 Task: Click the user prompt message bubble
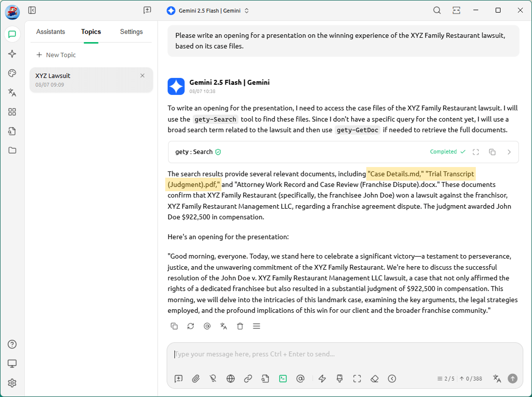(344, 41)
